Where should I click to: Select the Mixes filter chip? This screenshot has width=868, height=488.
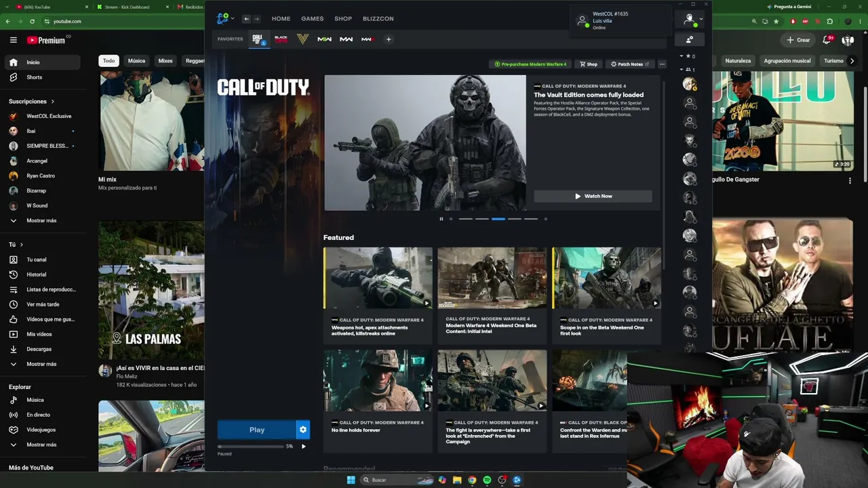[x=165, y=61]
